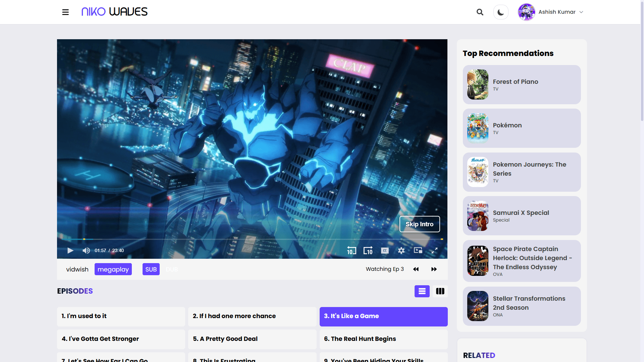Go to Niko Waves home logo
This screenshot has width=644, height=362.
(x=114, y=12)
